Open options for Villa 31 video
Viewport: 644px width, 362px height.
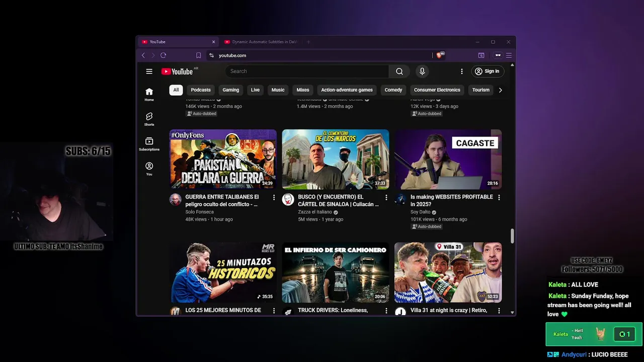tap(499, 311)
